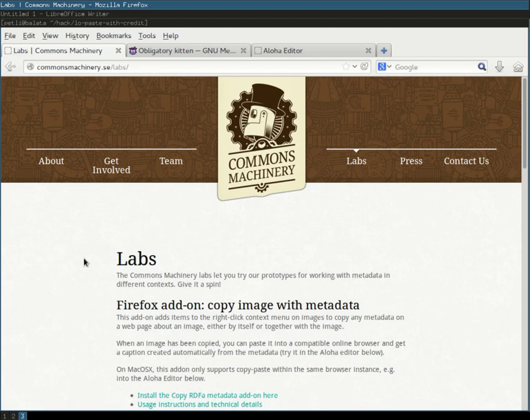Screen dimensions: 530x420
Task: Open a new tab with plus icon
Action: pos(384,51)
